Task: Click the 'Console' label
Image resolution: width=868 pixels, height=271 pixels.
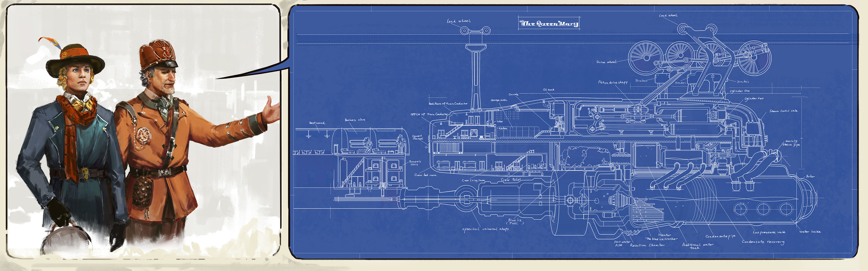Action: click(x=514, y=94)
